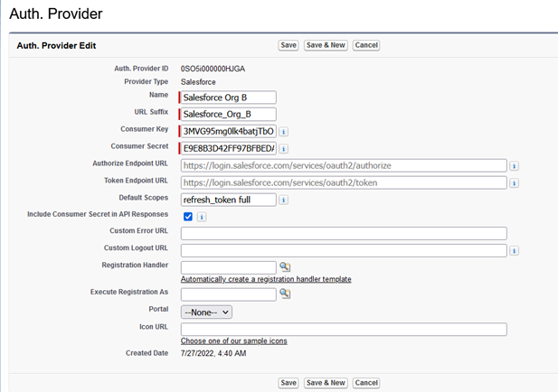Click the top Save button
Image resolution: width=558 pixels, height=392 pixels.
coord(288,45)
